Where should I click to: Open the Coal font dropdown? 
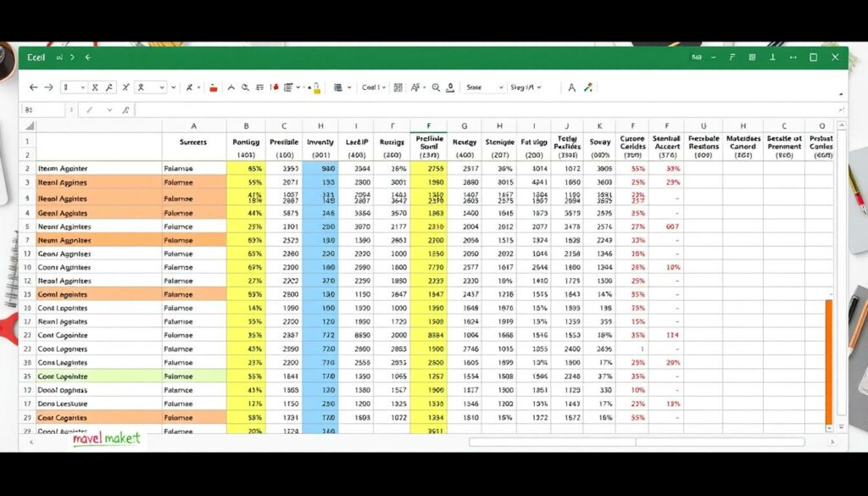[374, 87]
